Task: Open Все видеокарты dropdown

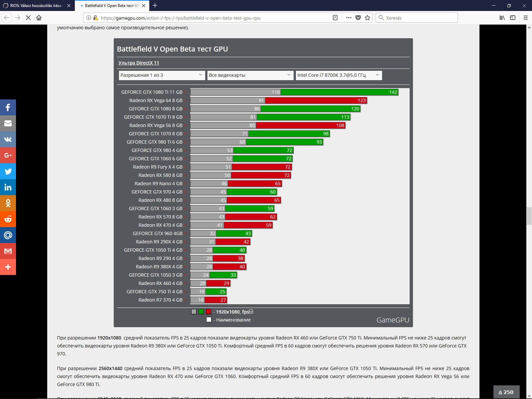Action: (250, 75)
